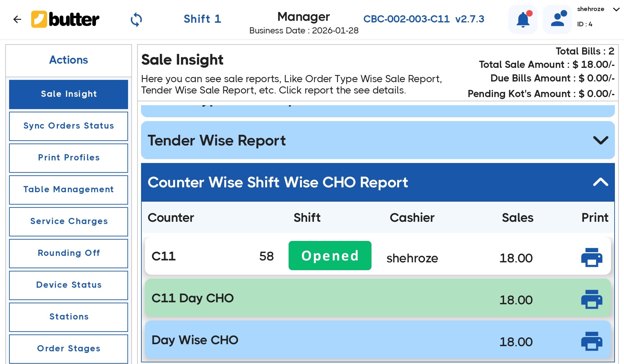
Task: Toggle Rounding Off settings
Action: (x=69, y=253)
